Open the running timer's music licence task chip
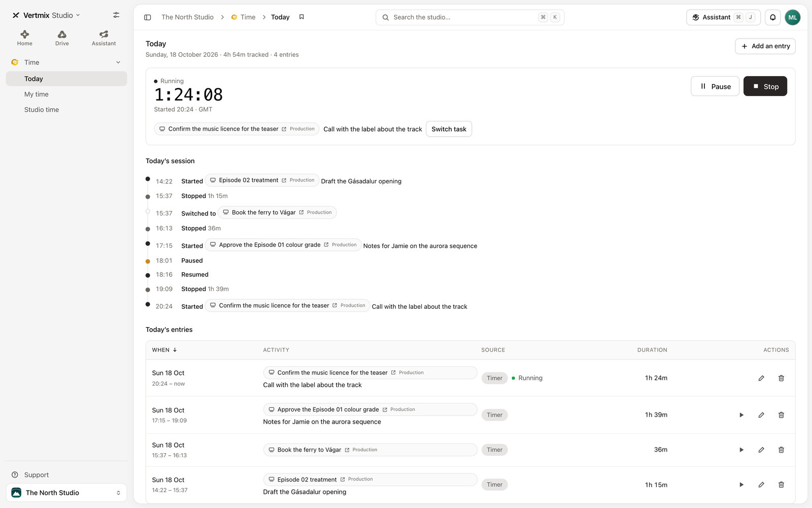The height and width of the screenshot is (508, 812). click(236, 129)
